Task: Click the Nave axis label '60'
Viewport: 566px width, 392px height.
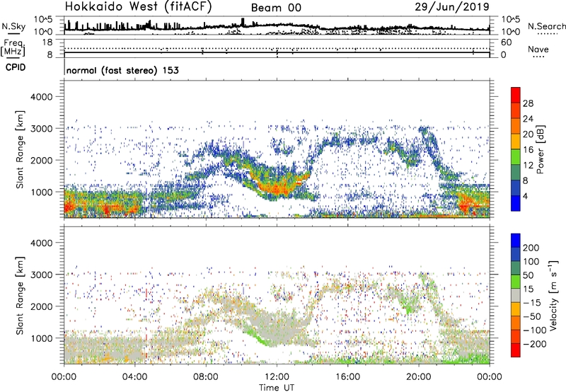Action: 506,42
